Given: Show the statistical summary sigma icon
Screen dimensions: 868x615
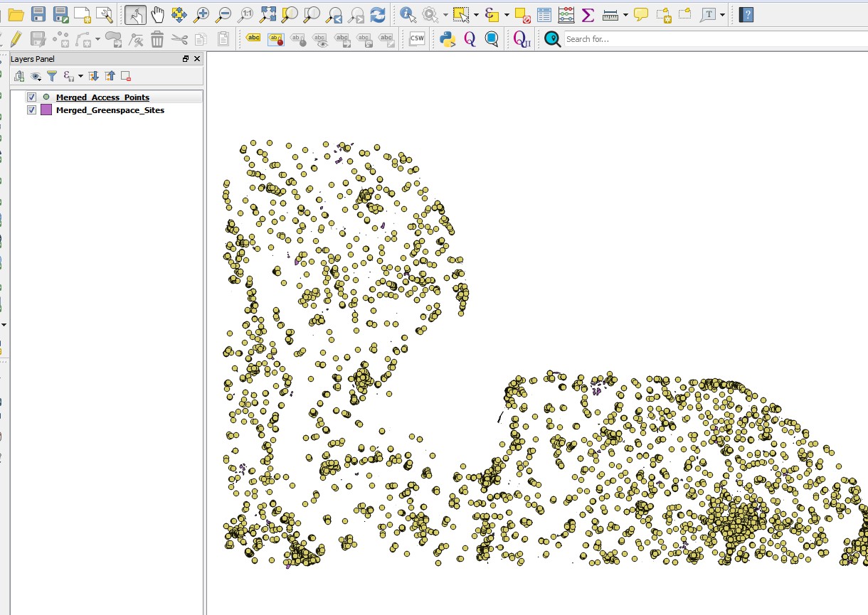Looking at the screenshot, I should [588, 14].
